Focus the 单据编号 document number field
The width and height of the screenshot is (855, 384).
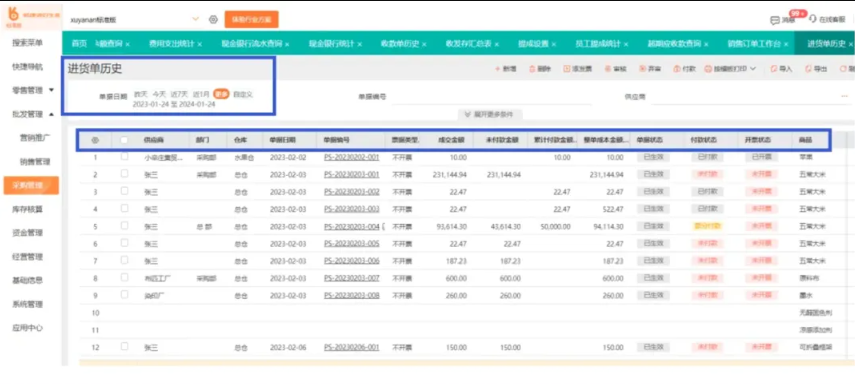(x=491, y=97)
